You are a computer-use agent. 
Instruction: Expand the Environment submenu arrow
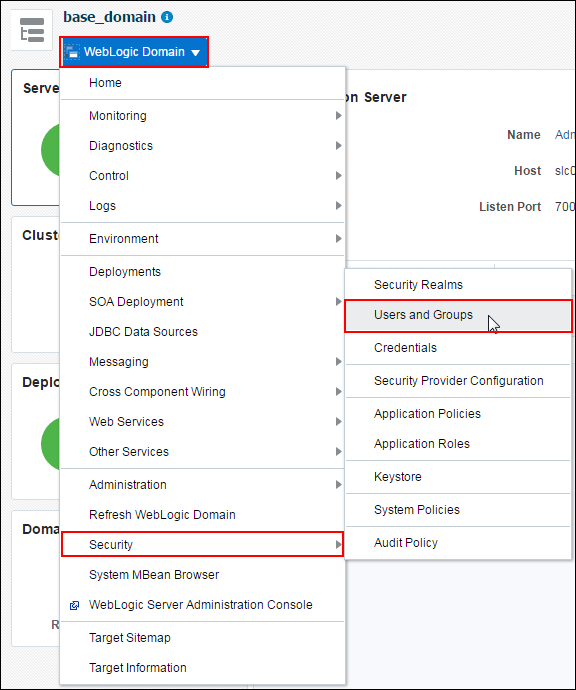338,239
